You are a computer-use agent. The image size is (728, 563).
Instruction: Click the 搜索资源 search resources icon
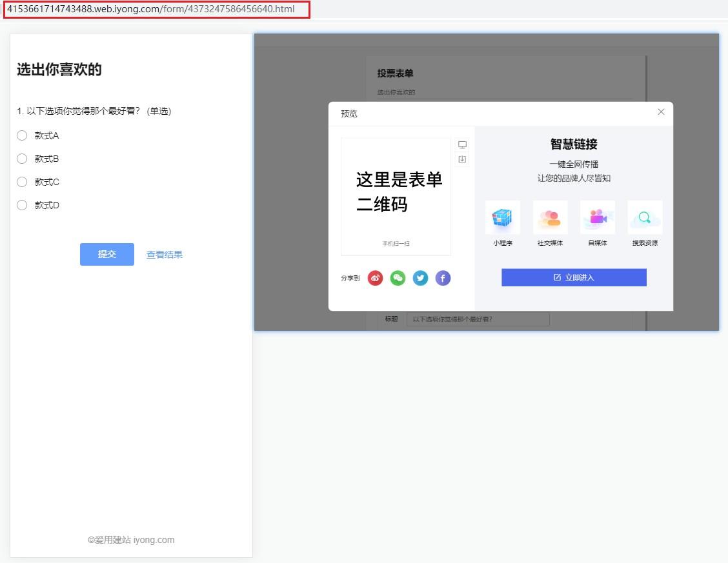pyautogui.click(x=645, y=217)
